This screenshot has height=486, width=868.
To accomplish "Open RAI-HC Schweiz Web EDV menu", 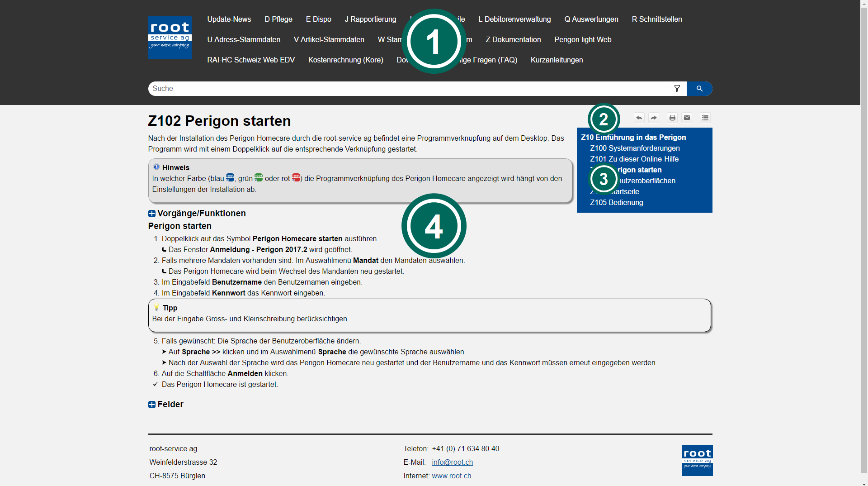I will click(x=251, y=60).
